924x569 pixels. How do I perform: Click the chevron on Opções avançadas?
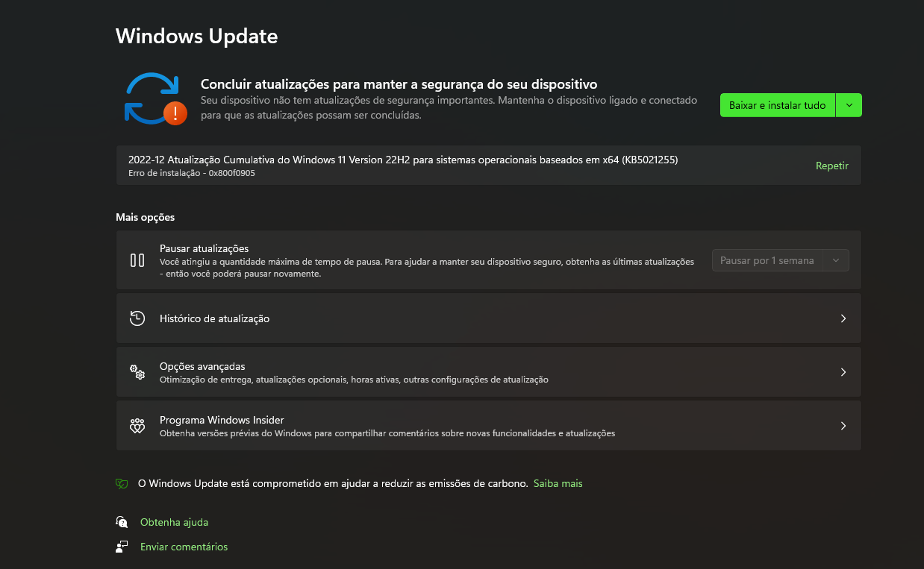click(843, 372)
